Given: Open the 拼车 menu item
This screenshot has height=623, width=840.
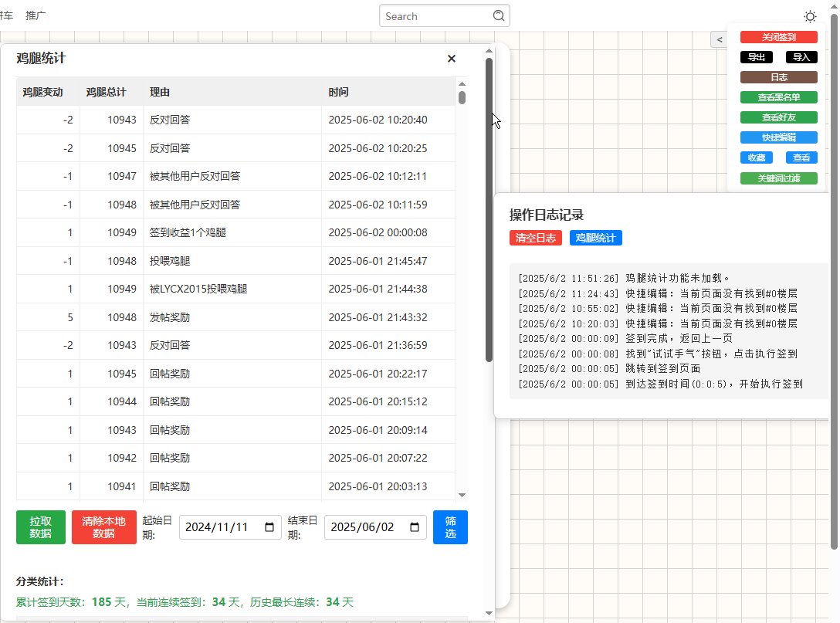Looking at the screenshot, I should [x=5, y=15].
